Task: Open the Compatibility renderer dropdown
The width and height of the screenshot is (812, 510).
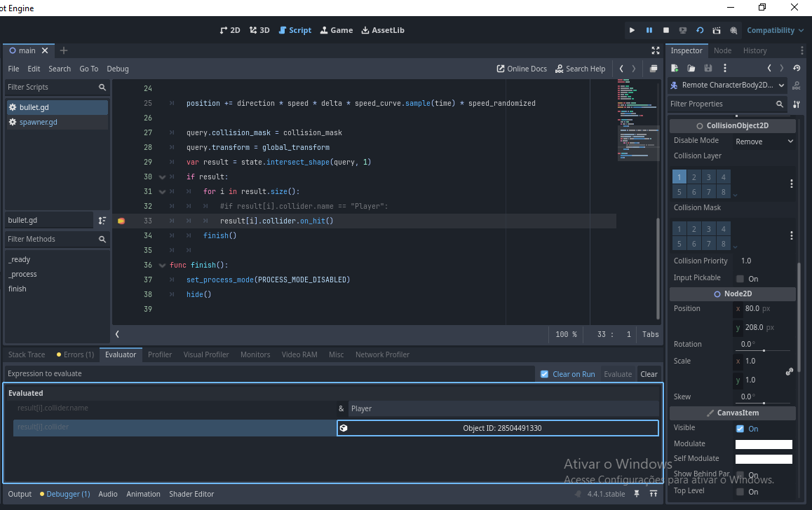Action: 775,31
